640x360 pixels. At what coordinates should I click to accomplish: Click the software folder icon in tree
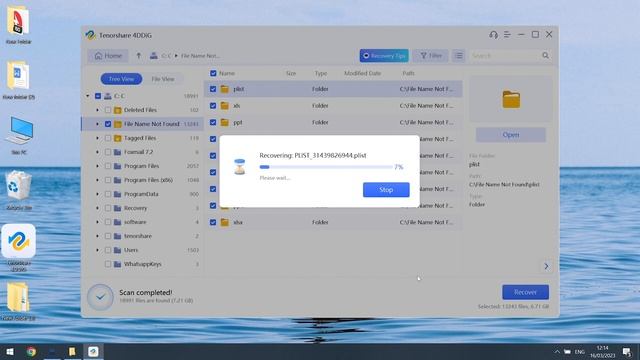[x=118, y=222]
